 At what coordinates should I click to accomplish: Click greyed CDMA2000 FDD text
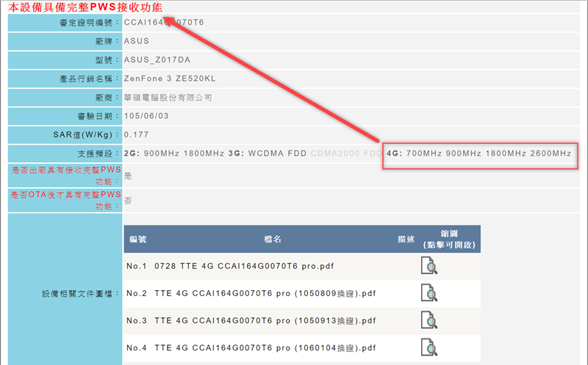pyautogui.click(x=346, y=153)
